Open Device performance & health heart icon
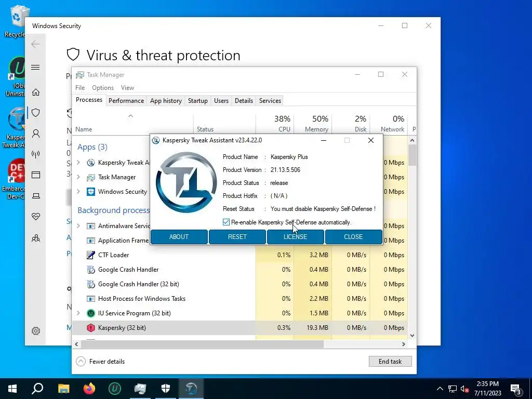This screenshot has width=532, height=399. click(x=36, y=217)
